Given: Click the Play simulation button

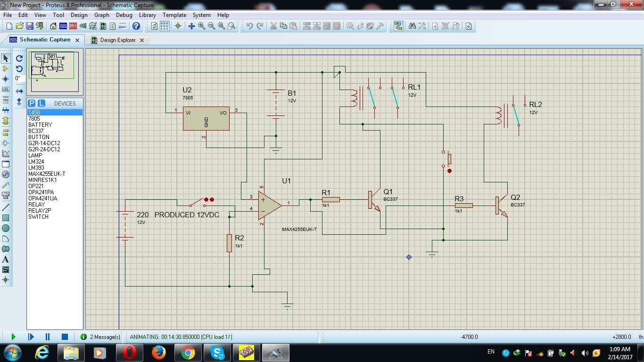Looking at the screenshot, I should tap(13, 337).
